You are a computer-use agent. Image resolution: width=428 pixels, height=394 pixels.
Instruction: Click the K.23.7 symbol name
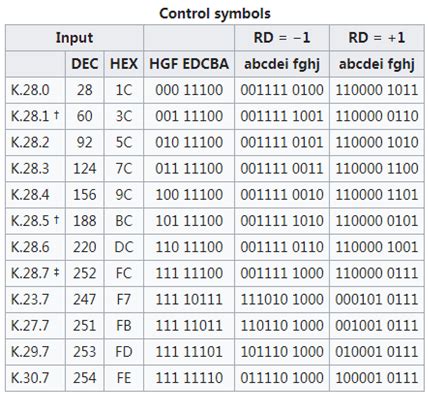30,299
